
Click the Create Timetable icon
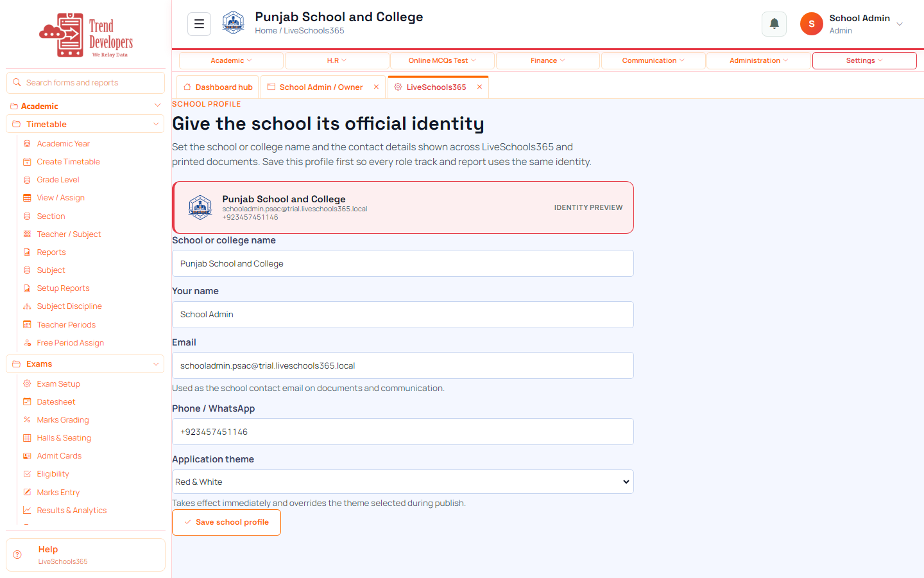27,162
